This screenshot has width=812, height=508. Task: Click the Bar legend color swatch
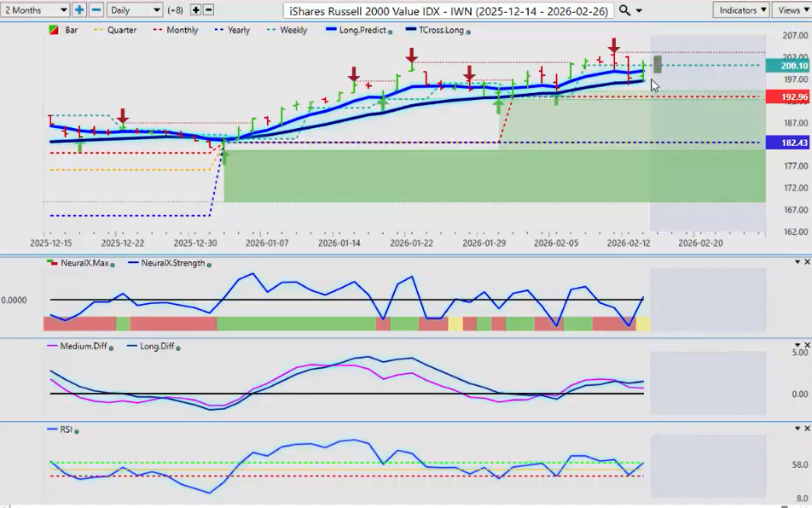[54, 30]
